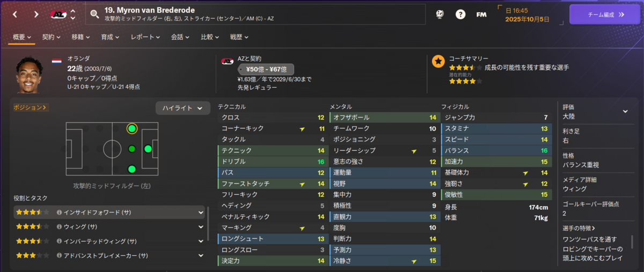Click the FM logo icon
Viewport: 644px width, 272px height.
[481, 14]
